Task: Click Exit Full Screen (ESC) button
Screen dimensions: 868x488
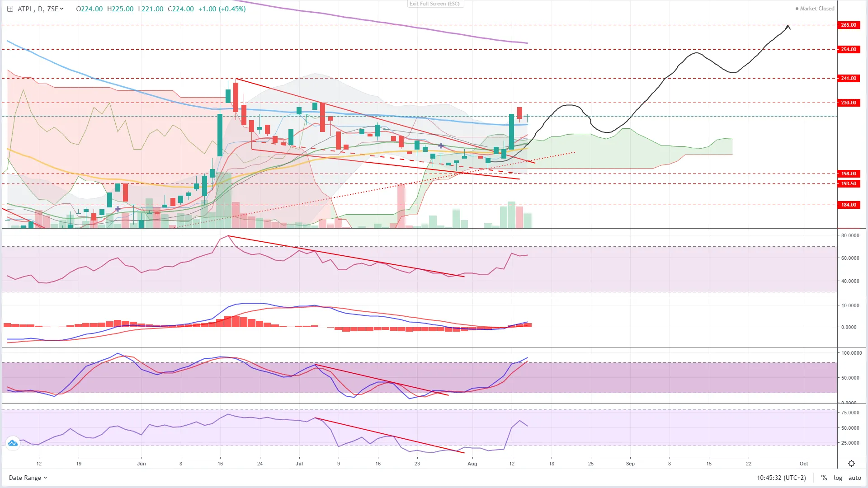Action: click(434, 4)
